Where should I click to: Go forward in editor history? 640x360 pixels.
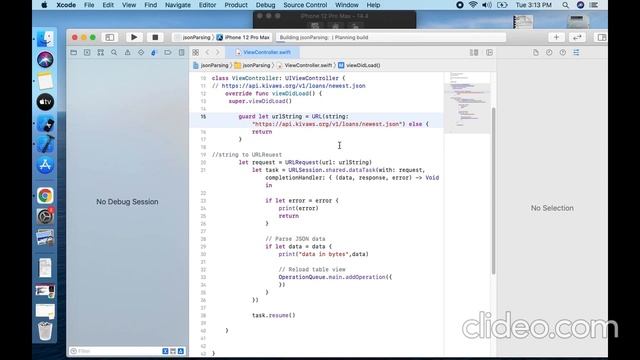218,52
